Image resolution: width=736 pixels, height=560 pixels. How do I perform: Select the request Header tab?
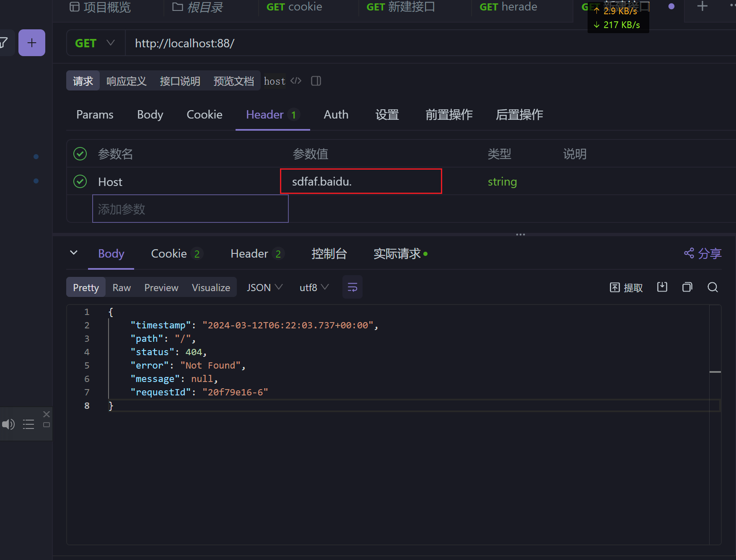(272, 114)
